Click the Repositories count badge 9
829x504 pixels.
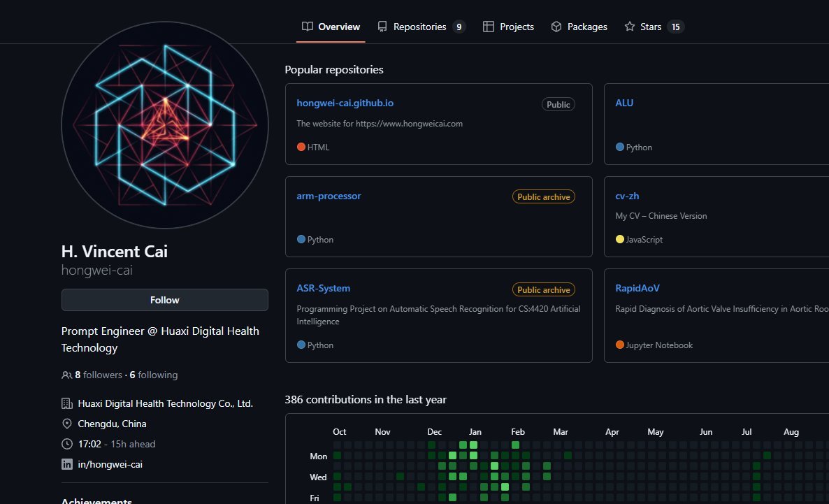click(x=459, y=27)
